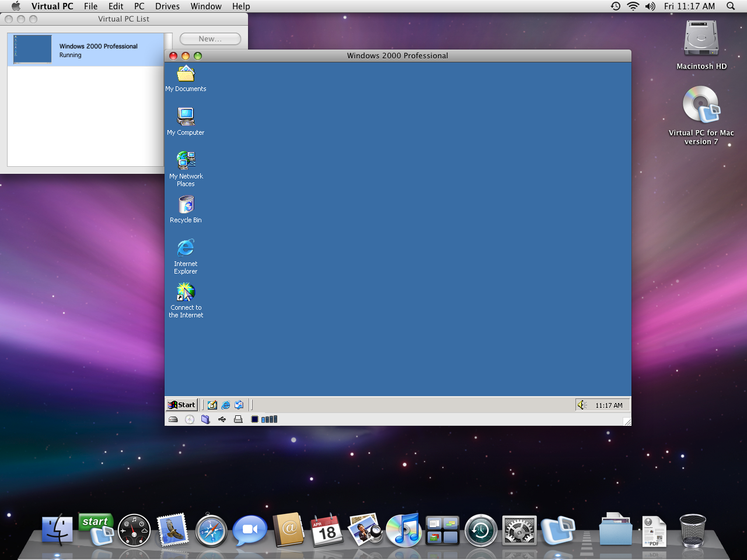The width and height of the screenshot is (747, 560).
Task: Click the hard disk status icon
Action: [x=173, y=419]
